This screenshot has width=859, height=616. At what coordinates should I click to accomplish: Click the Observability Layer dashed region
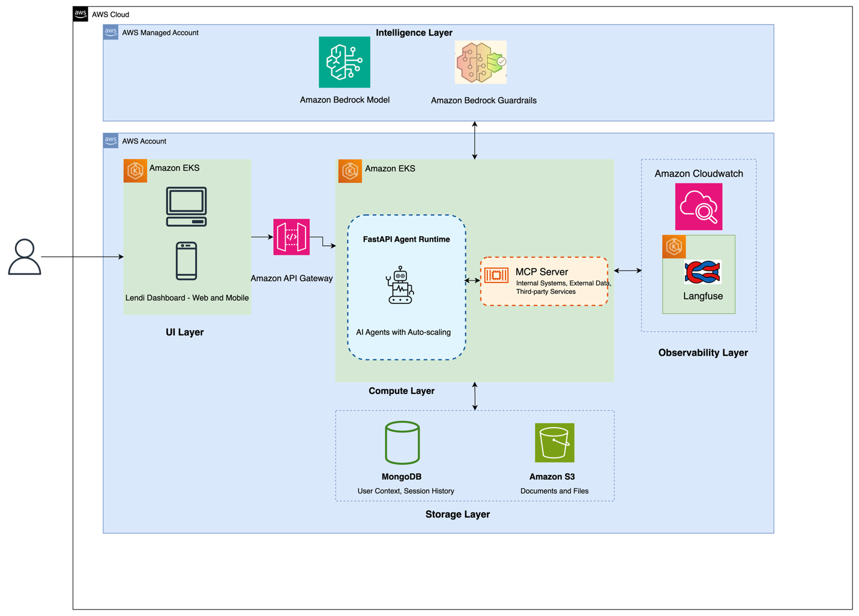(699, 245)
